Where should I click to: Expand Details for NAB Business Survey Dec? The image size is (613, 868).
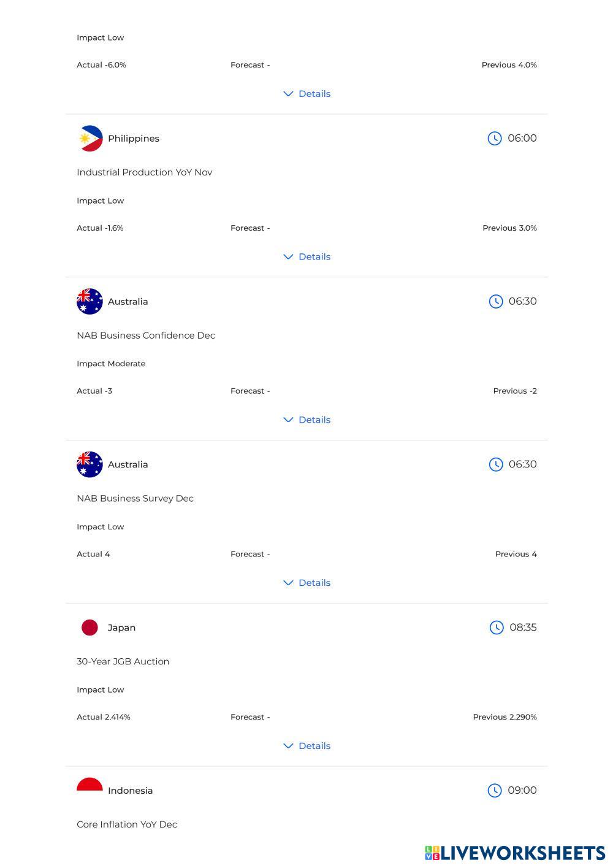pyautogui.click(x=307, y=583)
